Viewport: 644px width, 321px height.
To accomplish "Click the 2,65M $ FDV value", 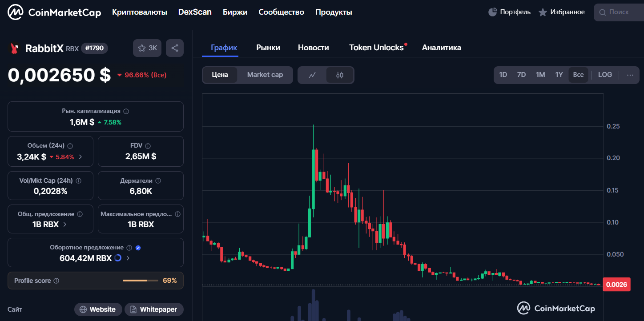I will coord(141,156).
